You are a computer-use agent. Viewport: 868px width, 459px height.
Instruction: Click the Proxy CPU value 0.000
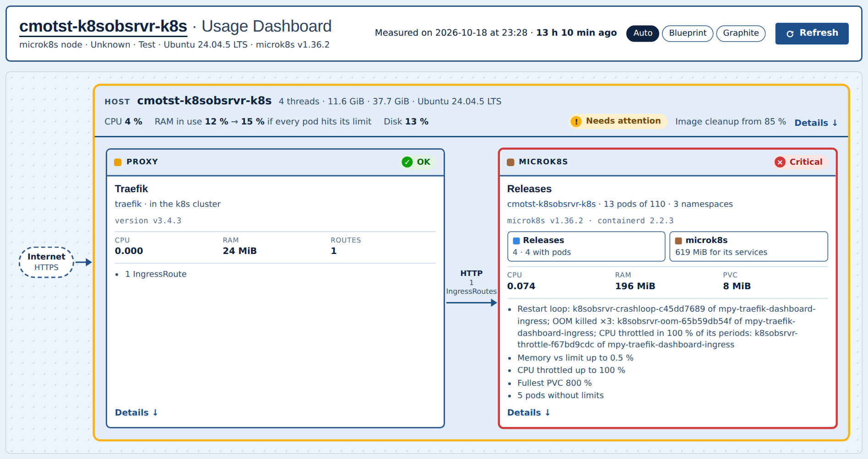[129, 251]
